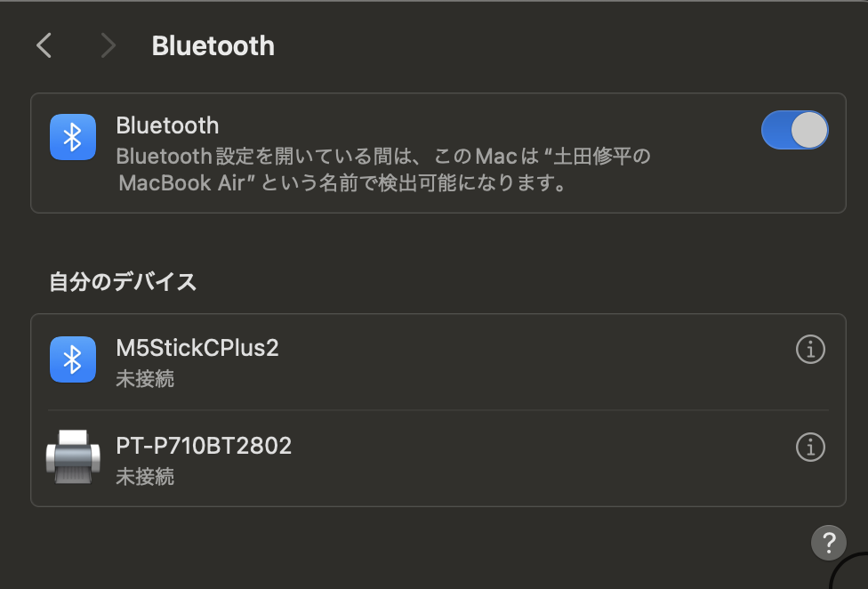Go forward using the right chevron

point(108,45)
